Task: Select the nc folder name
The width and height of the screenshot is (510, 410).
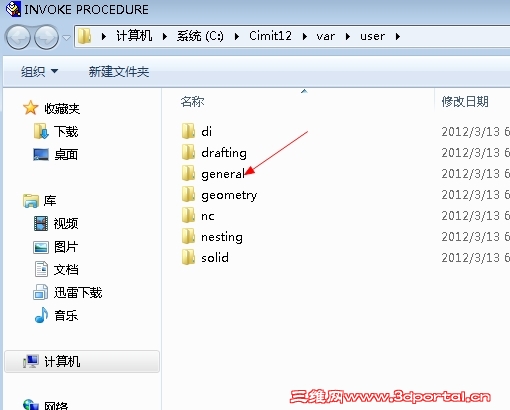Action: point(208,216)
